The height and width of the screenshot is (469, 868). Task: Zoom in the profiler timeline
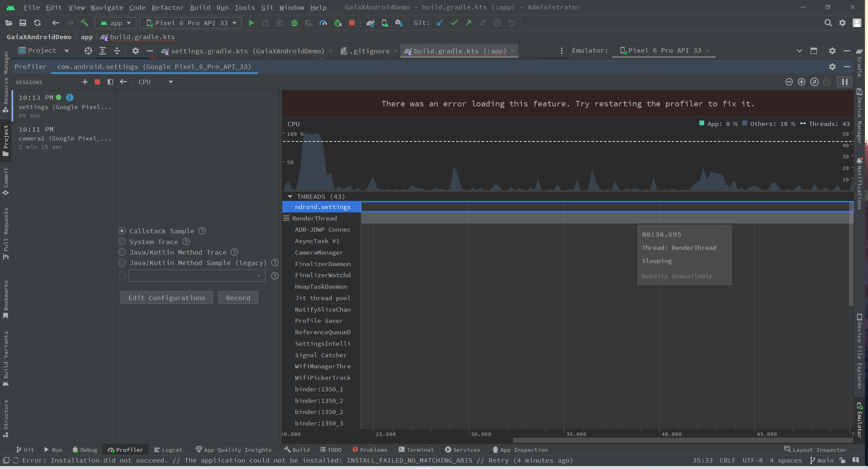point(801,82)
